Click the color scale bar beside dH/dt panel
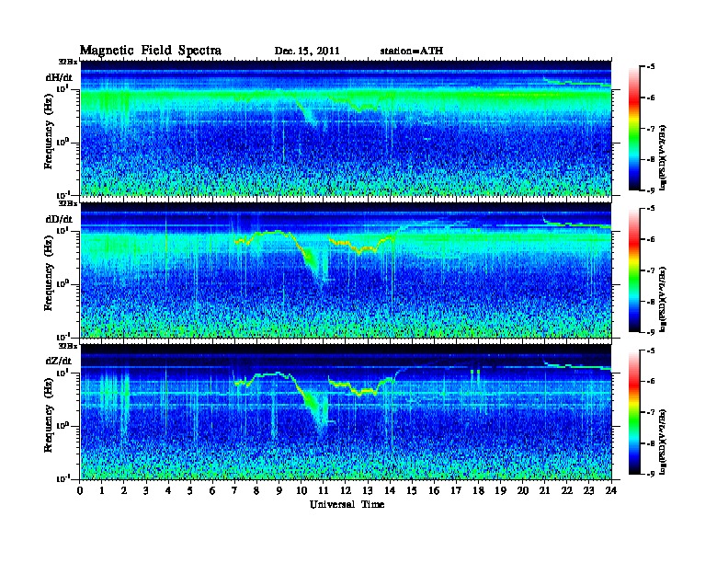 click(x=634, y=128)
